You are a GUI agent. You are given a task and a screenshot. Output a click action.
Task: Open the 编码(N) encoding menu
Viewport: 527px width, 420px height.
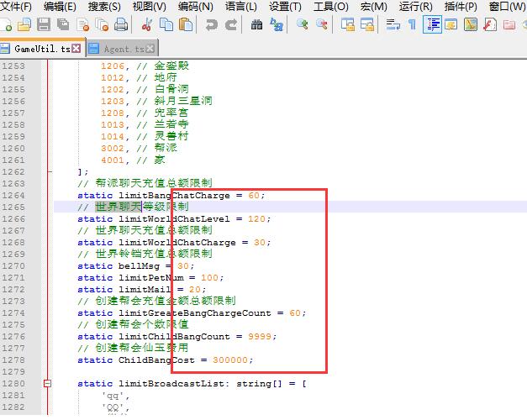coord(195,7)
